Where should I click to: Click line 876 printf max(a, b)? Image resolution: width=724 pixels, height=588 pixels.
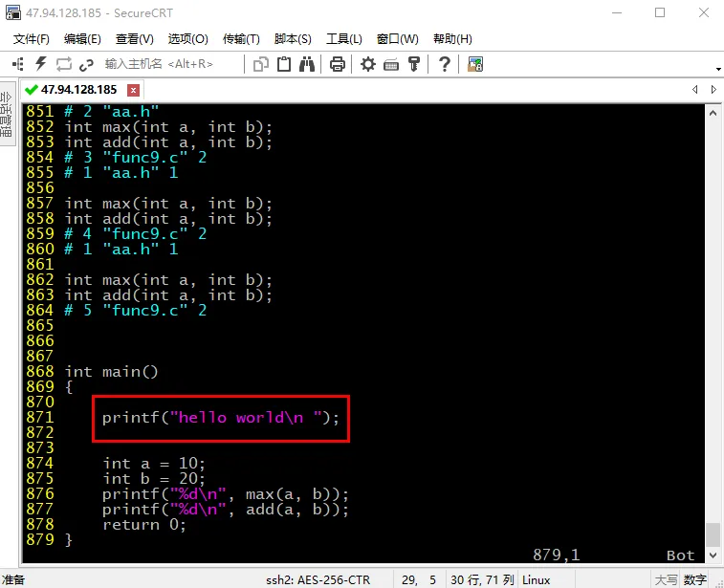pyautogui.click(x=226, y=494)
